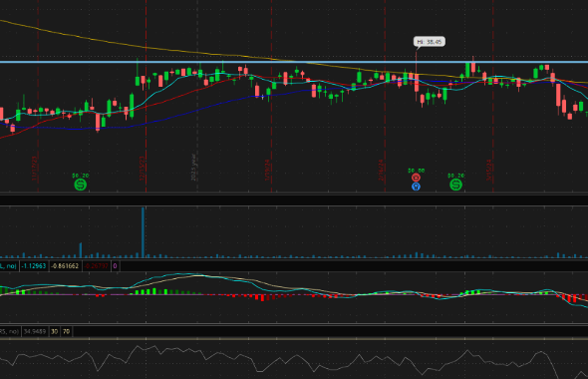Click the 11/17/23 expiration date label

pos(35,169)
